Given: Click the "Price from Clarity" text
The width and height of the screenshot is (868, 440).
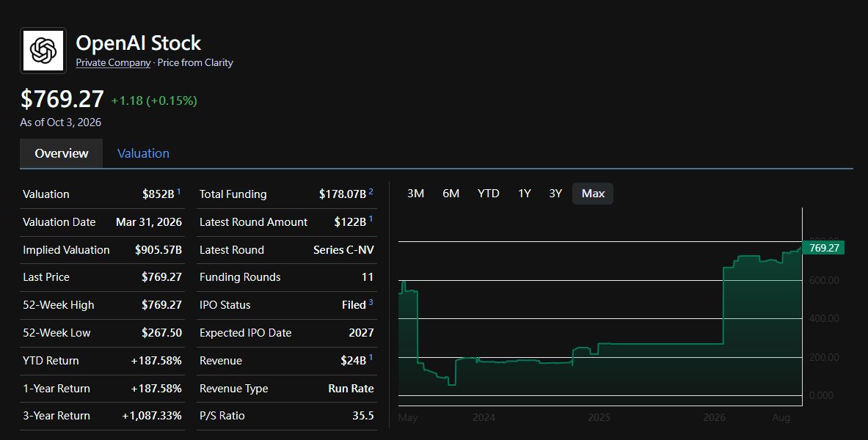Looking at the screenshot, I should (x=195, y=62).
